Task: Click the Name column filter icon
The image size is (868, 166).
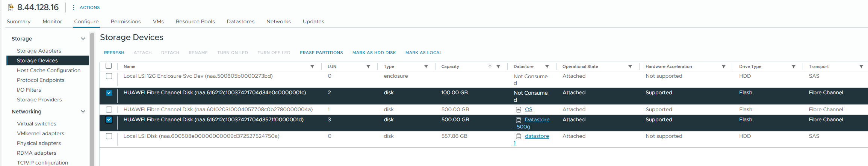Action: click(x=312, y=67)
